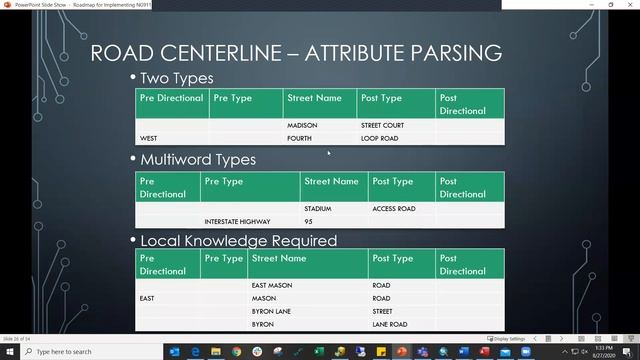Image resolution: width=640 pixels, height=360 pixels.
Task: Click the 'Two Types' bullet text
Action: (177, 78)
